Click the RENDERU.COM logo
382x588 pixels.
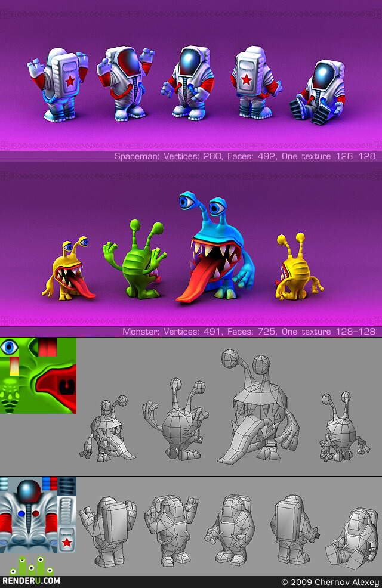pos(31,581)
